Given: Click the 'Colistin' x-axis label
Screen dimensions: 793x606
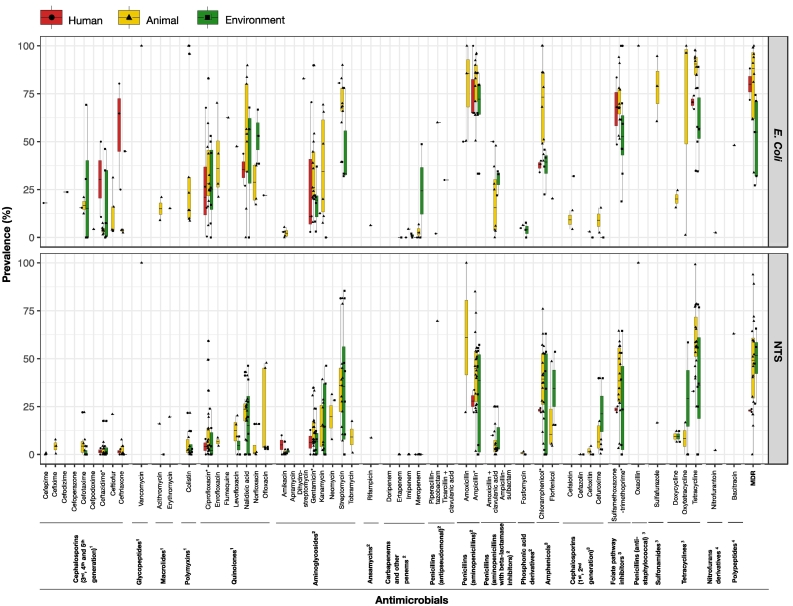Looking at the screenshot, I should (x=189, y=482).
